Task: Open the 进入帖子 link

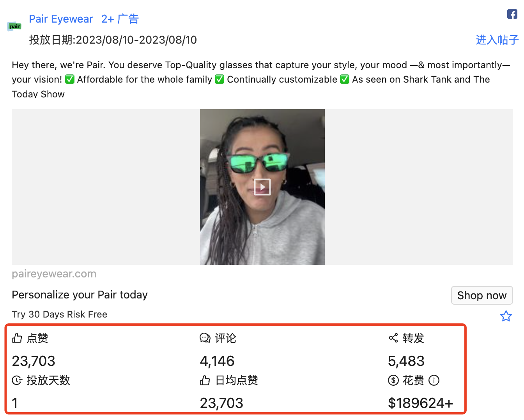Action: point(497,40)
